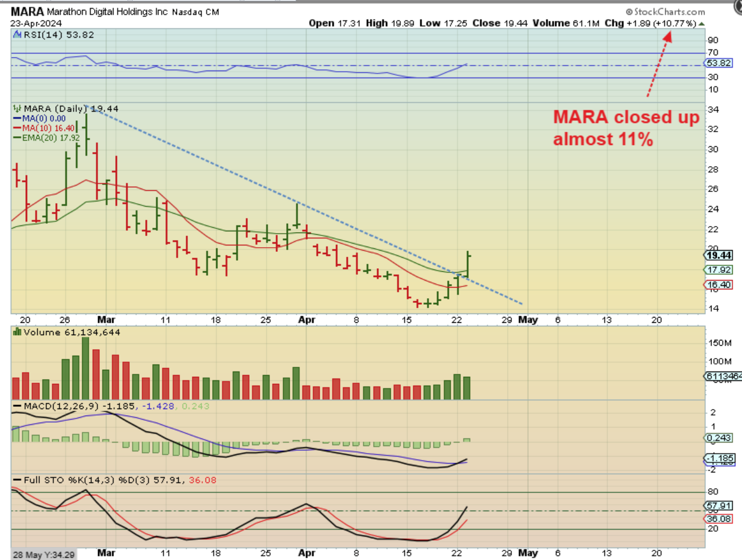This screenshot has width=742, height=560.
Task: Click the MARA ticker symbol in header
Action: [27, 12]
